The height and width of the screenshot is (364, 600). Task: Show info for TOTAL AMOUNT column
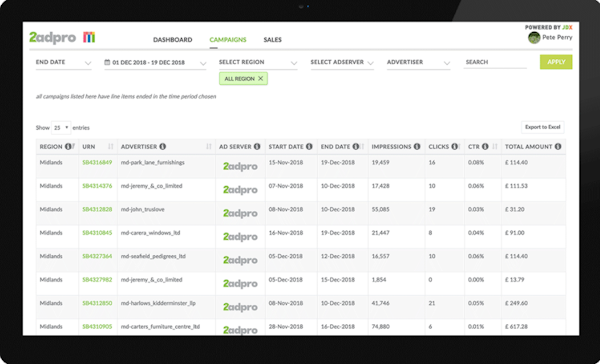(x=558, y=147)
